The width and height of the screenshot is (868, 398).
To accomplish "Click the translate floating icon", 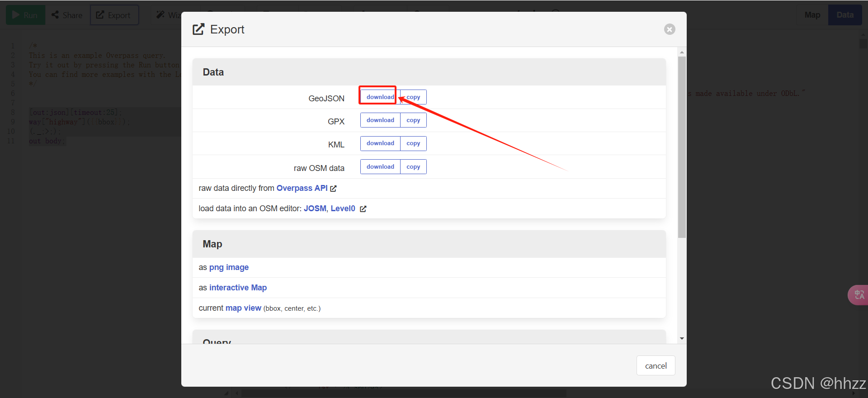I will [859, 295].
